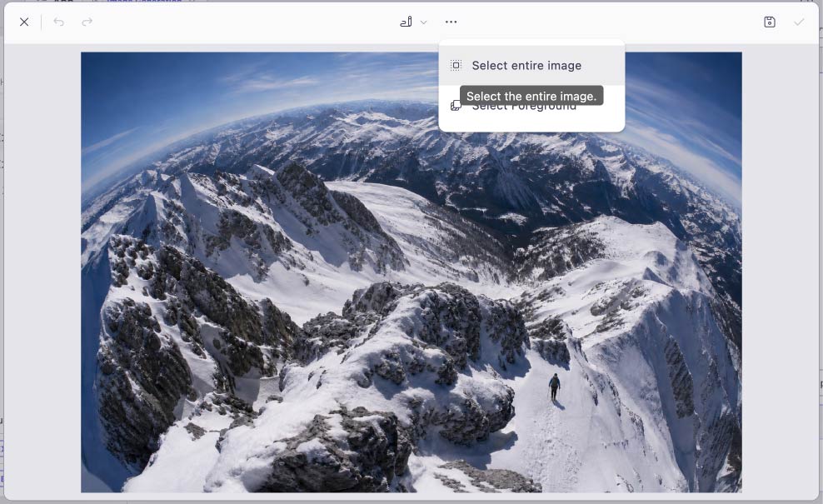
Task: Click the gray margin left of photo
Action: point(42,272)
